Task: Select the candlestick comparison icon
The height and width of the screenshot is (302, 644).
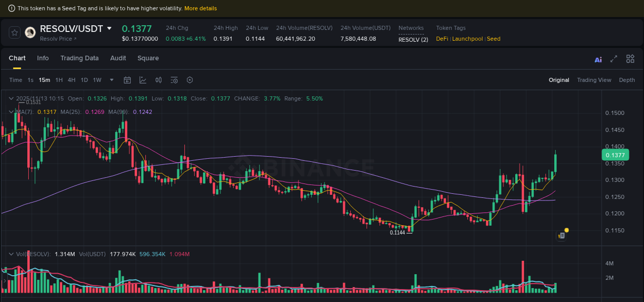Action: tap(159, 80)
